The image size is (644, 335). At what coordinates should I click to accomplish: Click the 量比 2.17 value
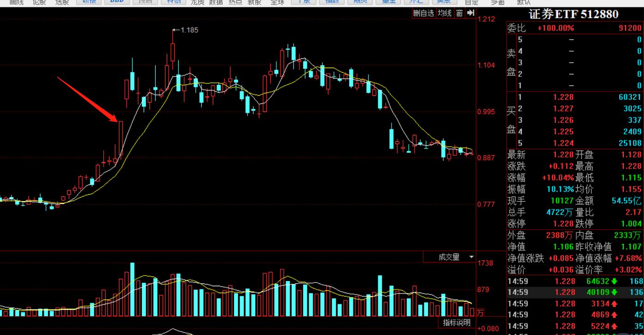click(634, 212)
